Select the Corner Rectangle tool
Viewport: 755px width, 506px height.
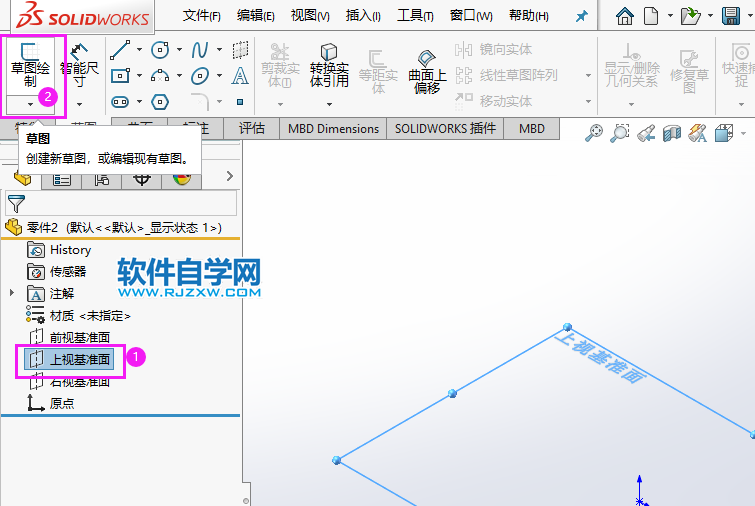(x=120, y=76)
